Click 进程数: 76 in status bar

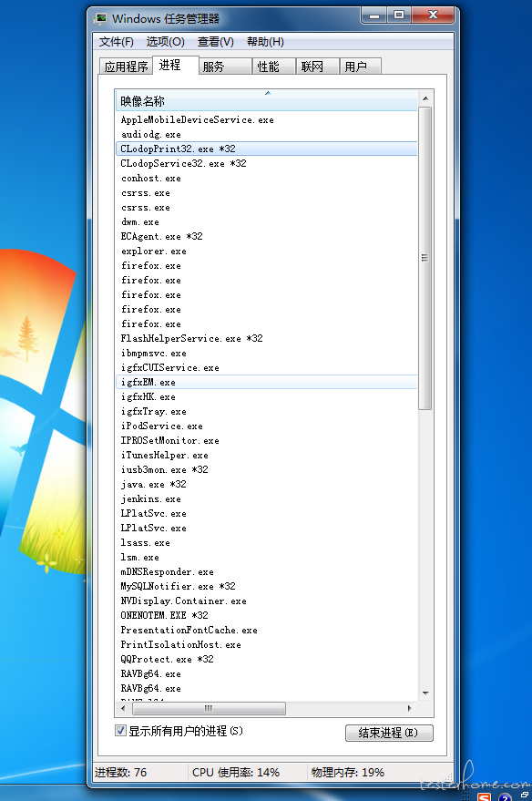[x=120, y=773]
